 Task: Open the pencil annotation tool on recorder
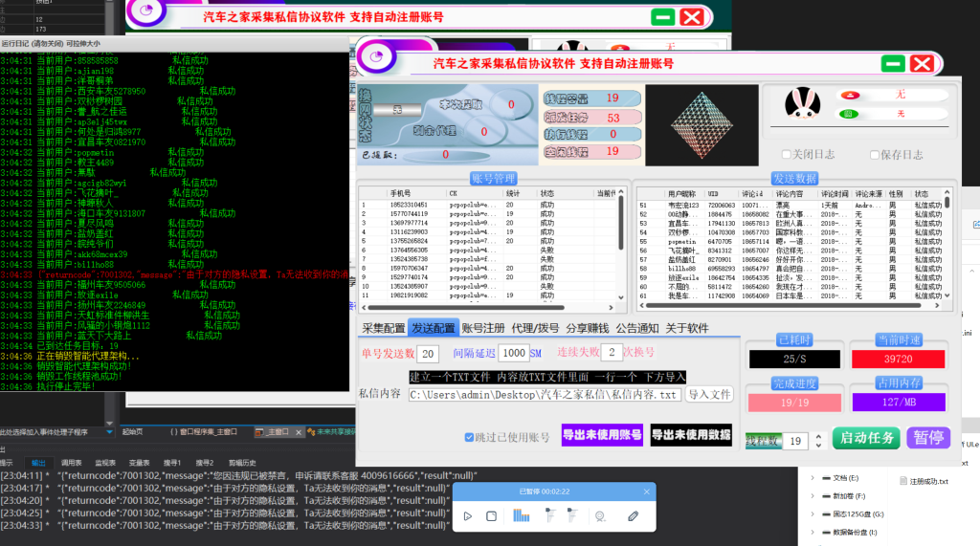[632, 516]
